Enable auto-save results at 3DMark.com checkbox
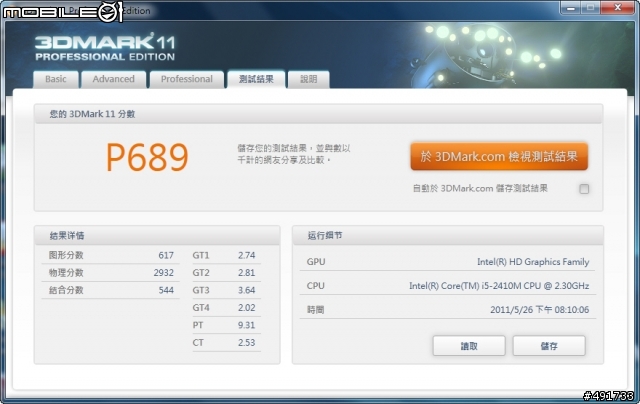640x404 pixels. 584,189
